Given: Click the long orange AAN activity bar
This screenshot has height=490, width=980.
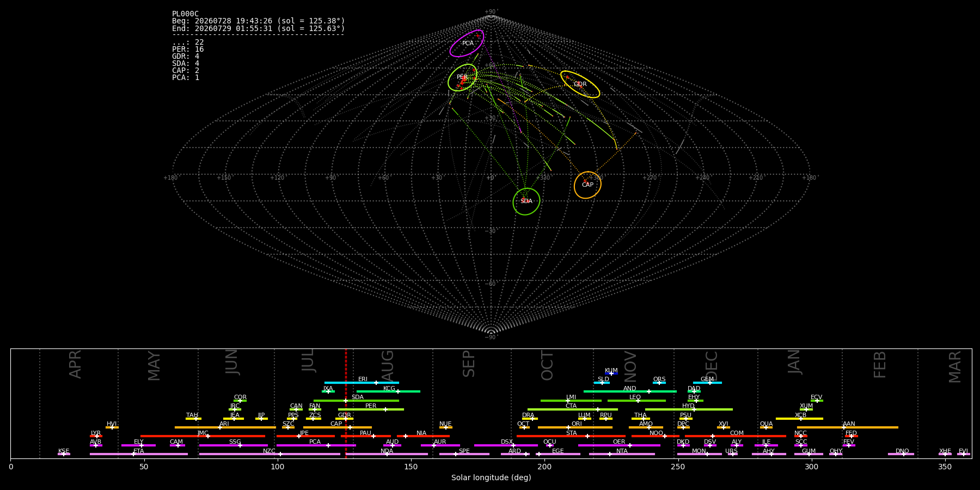Looking at the screenshot, I should pos(848,427).
